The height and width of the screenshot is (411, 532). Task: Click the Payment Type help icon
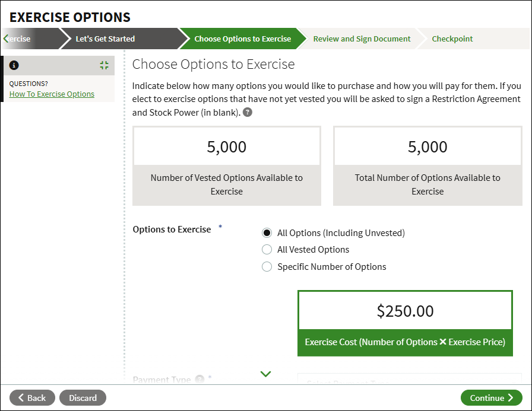(x=199, y=380)
